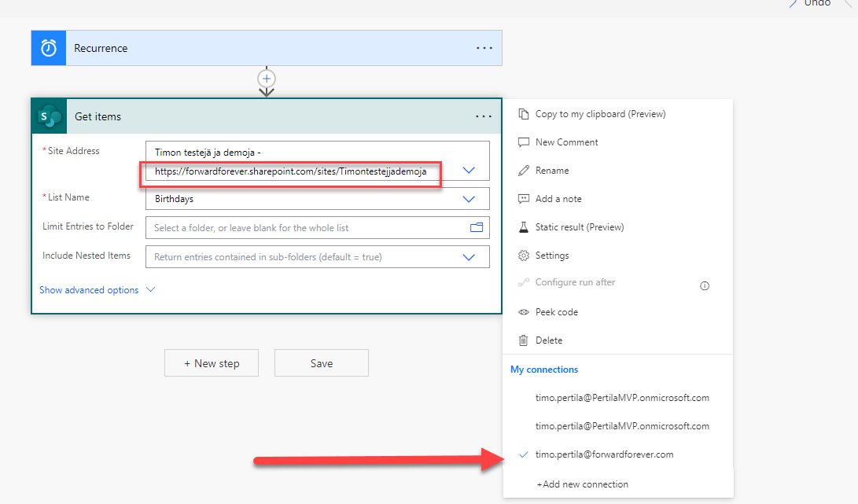This screenshot has width=858, height=504.
Task: Click the Recurrence clock icon
Action: click(x=49, y=48)
